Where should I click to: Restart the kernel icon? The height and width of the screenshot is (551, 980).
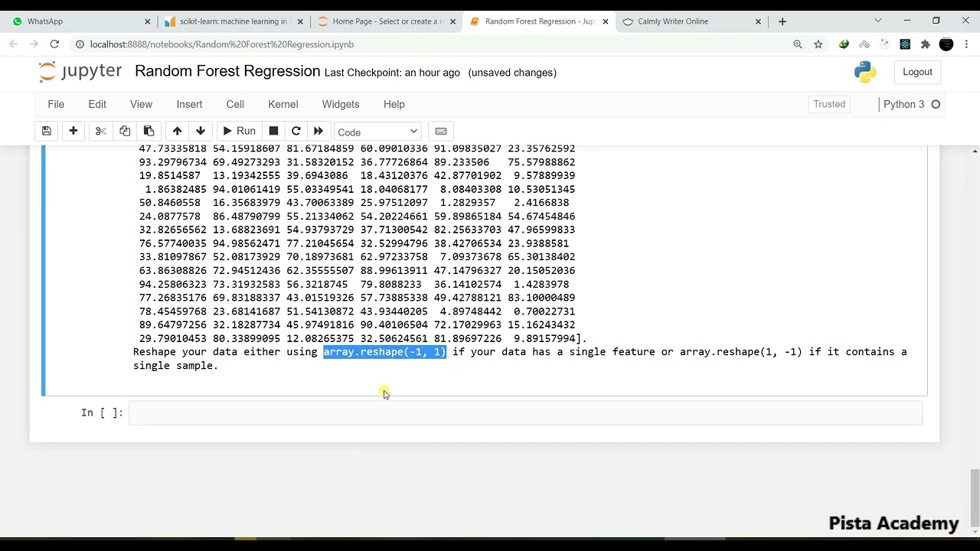click(x=296, y=131)
